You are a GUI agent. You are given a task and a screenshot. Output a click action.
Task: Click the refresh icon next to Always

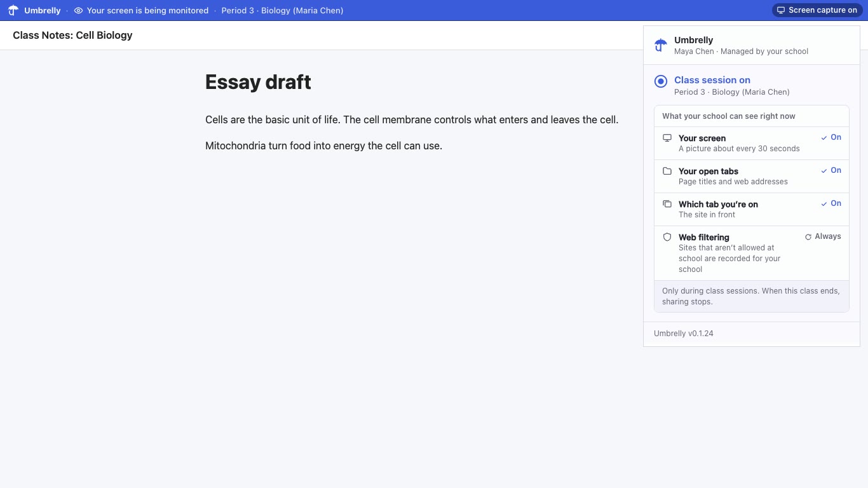[x=808, y=237]
